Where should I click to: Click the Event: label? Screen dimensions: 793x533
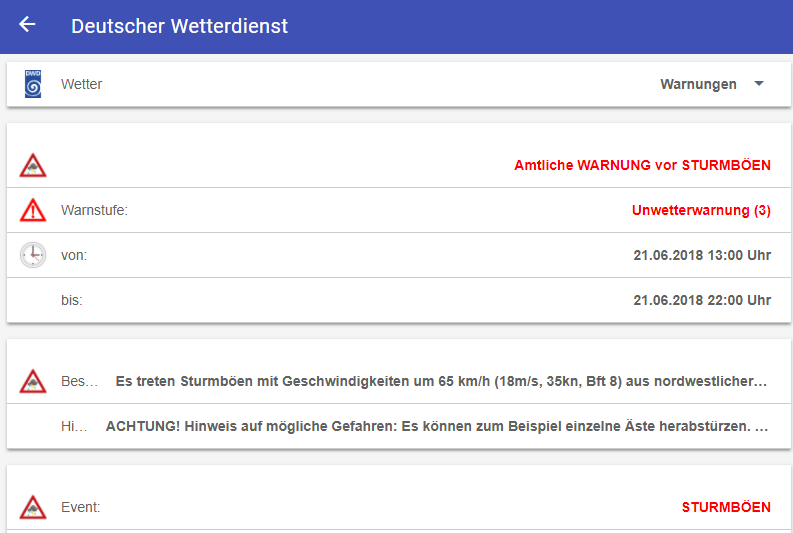coord(80,507)
